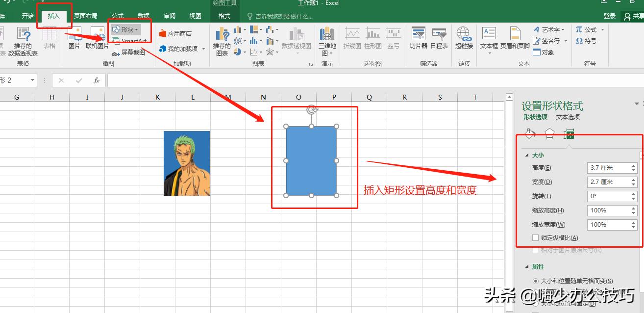The width and height of the screenshot is (644, 313).
Task: Select 大小和位置随单元格而变 radio button
Action: click(535, 281)
